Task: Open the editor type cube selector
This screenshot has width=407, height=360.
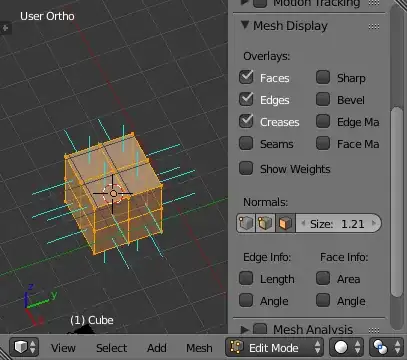Action: [24, 347]
